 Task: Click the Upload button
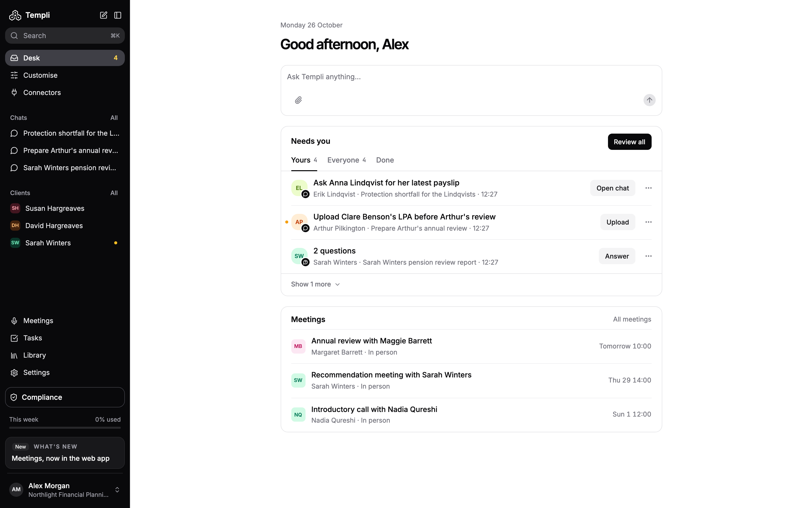pos(617,222)
